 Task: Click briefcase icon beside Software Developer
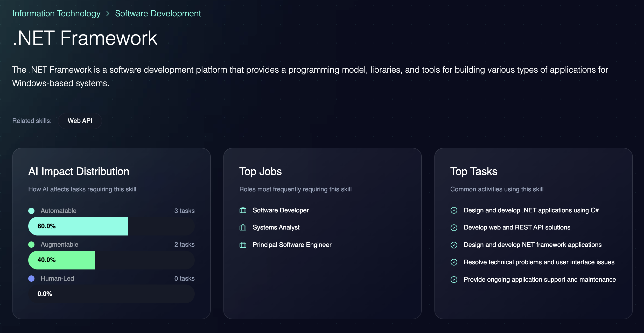(243, 210)
